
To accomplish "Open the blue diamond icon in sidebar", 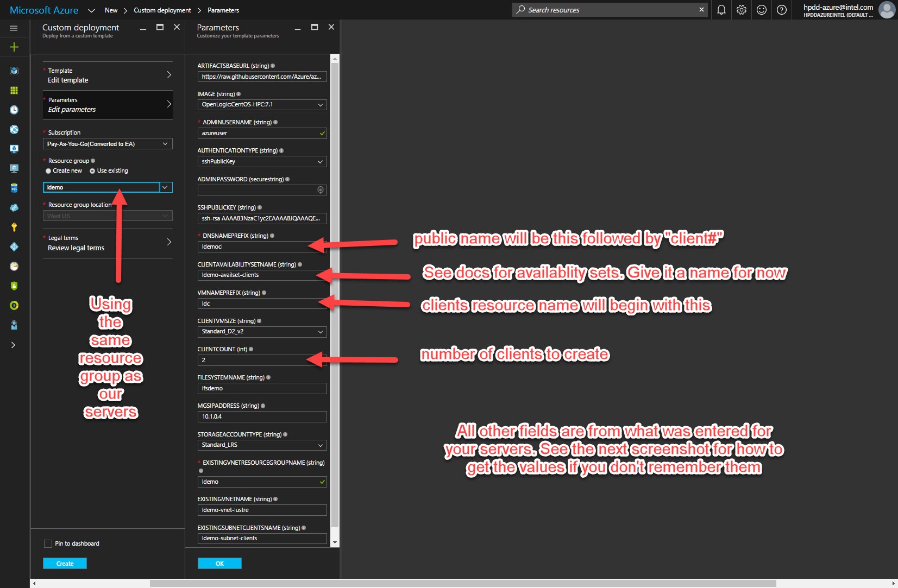I will 14,246.
